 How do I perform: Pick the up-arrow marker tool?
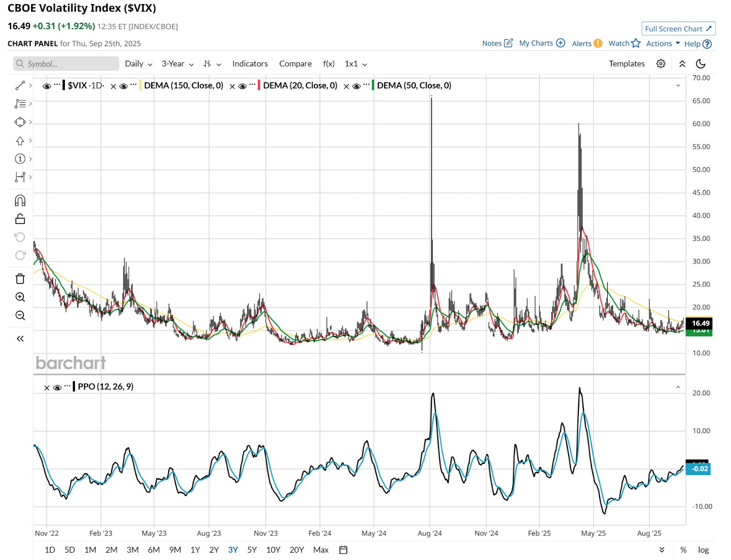pyautogui.click(x=20, y=141)
